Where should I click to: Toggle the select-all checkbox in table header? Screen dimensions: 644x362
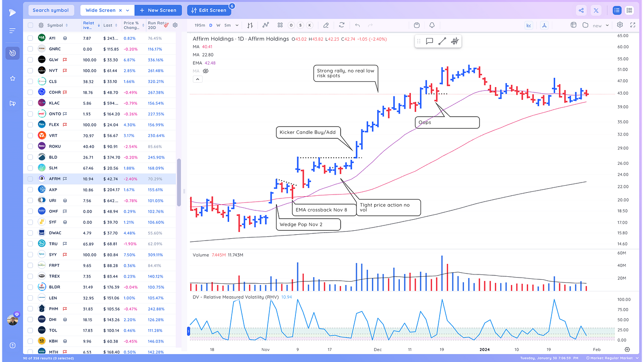tap(30, 25)
